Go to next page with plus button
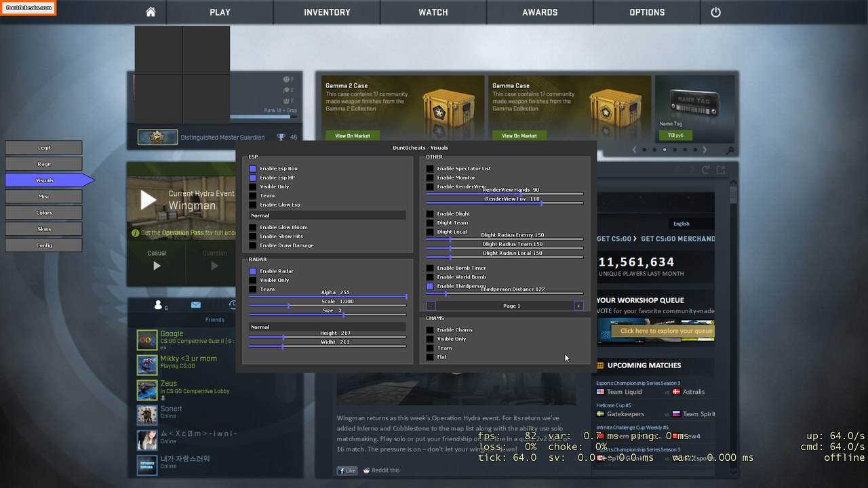Screen dimensions: 868x488 point(578,306)
